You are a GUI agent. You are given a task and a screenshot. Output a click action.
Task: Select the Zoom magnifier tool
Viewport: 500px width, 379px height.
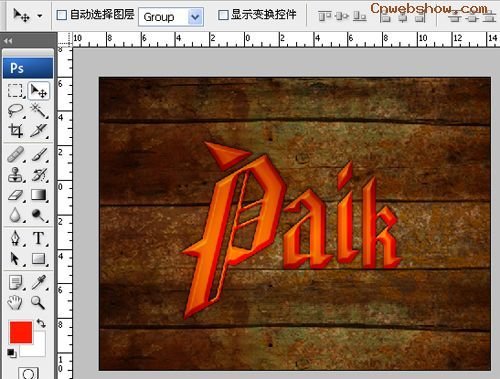click(38, 303)
